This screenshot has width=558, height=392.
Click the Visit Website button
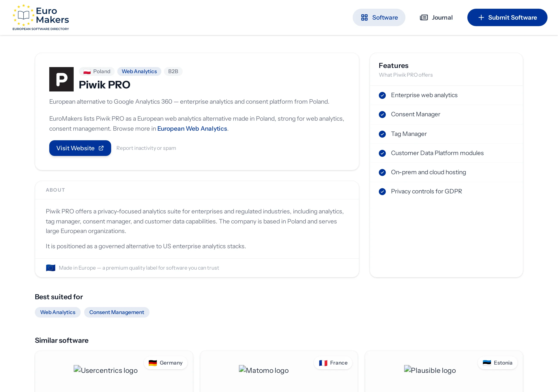tap(80, 148)
